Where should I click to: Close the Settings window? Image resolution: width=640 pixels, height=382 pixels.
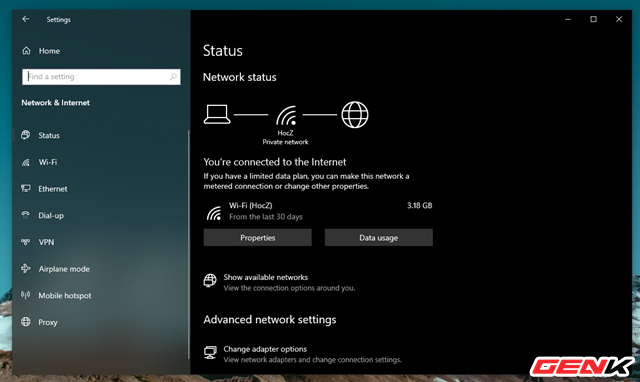tap(619, 19)
